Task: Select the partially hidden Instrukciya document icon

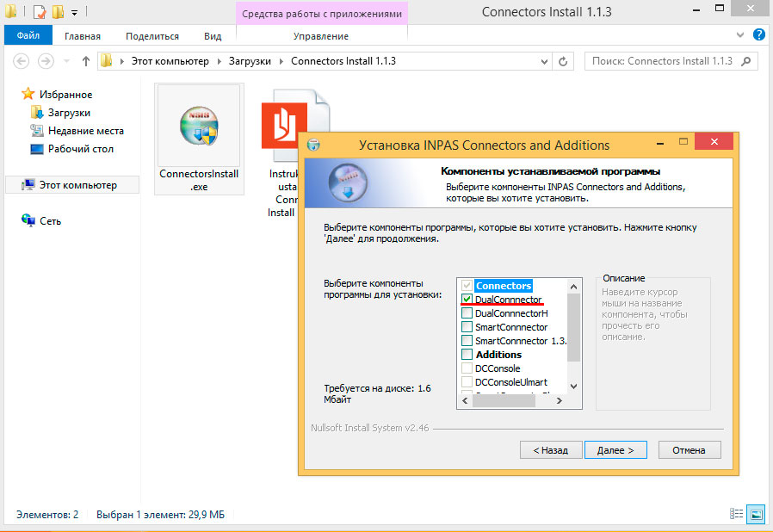Action: [x=294, y=126]
